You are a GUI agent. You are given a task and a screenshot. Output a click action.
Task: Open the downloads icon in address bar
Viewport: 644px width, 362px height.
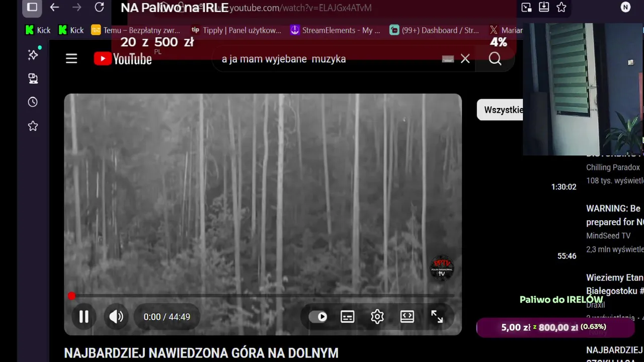tap(544, 7)
